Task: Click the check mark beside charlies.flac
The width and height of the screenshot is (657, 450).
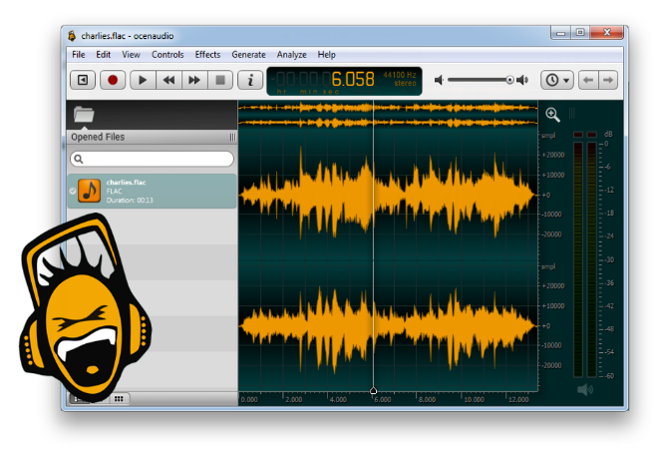Action: (72, 191)
